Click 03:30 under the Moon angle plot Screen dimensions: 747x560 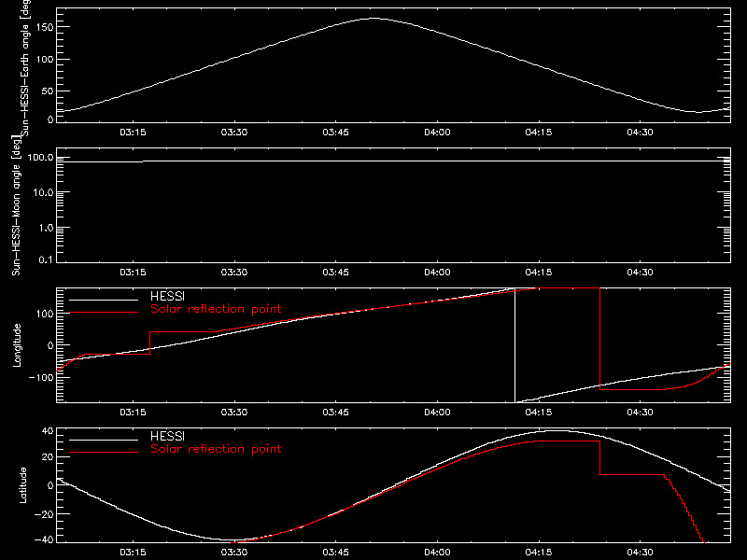234,273
